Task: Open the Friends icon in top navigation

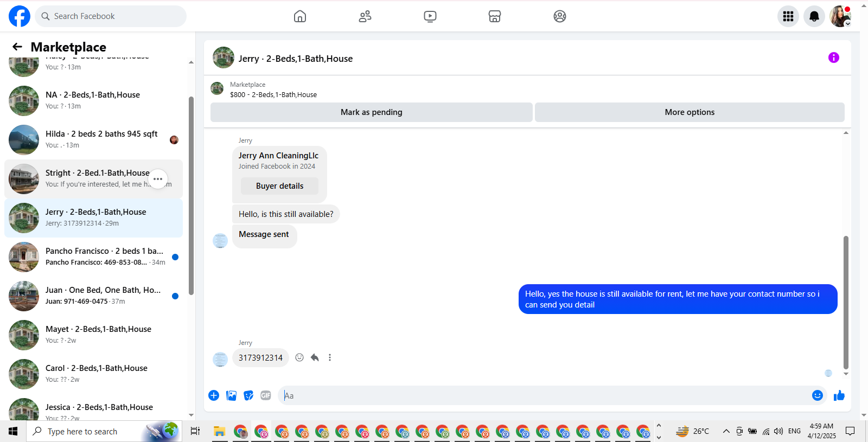Action: 365,16
